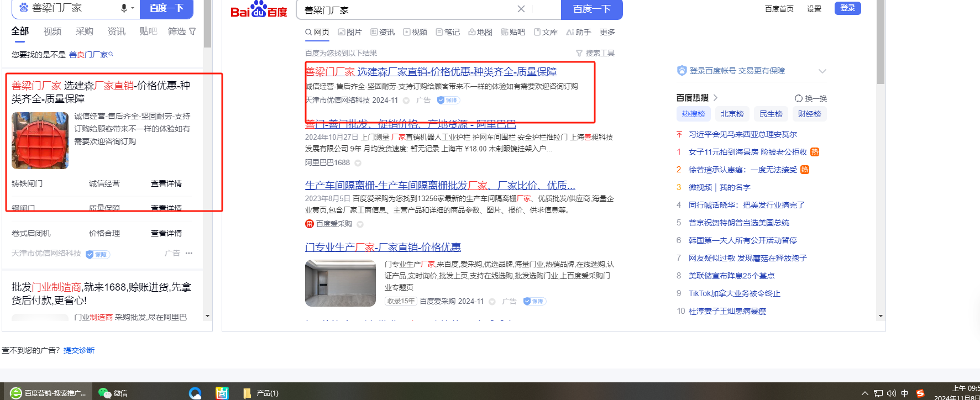Open hot search 美联储宣布降息25个基点

(x=732, y=276)
